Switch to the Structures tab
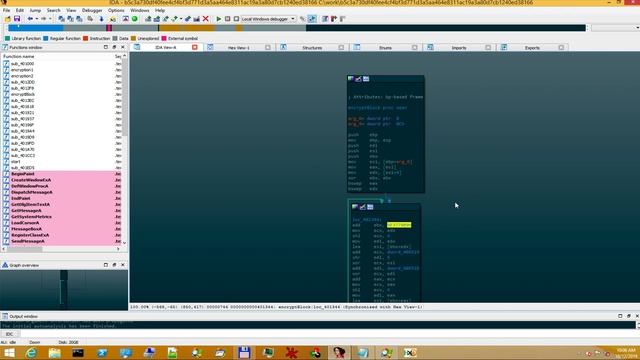The image size is (640, 360). click(312, 47)
